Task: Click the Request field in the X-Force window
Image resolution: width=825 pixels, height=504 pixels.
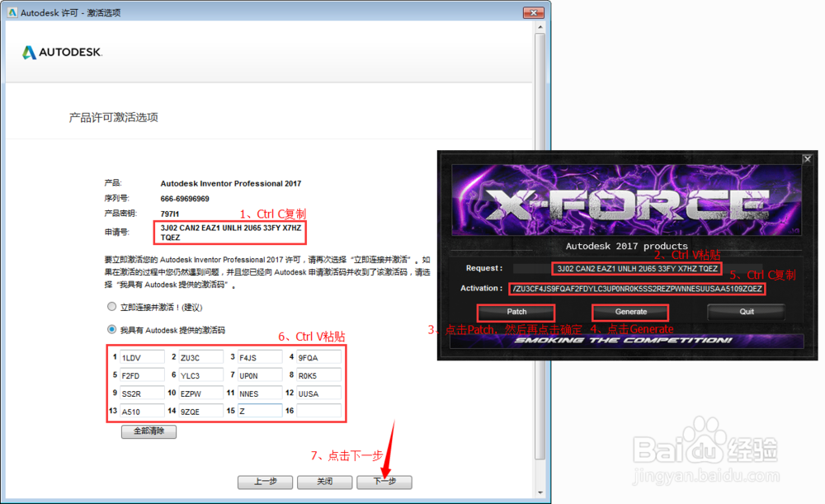Action: pos(638,268)
